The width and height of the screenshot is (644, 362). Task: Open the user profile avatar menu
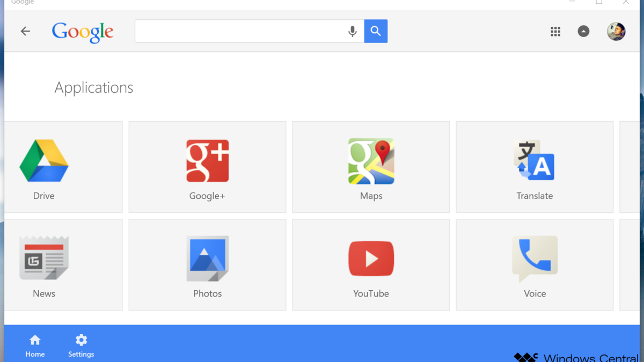coord(616,32)
